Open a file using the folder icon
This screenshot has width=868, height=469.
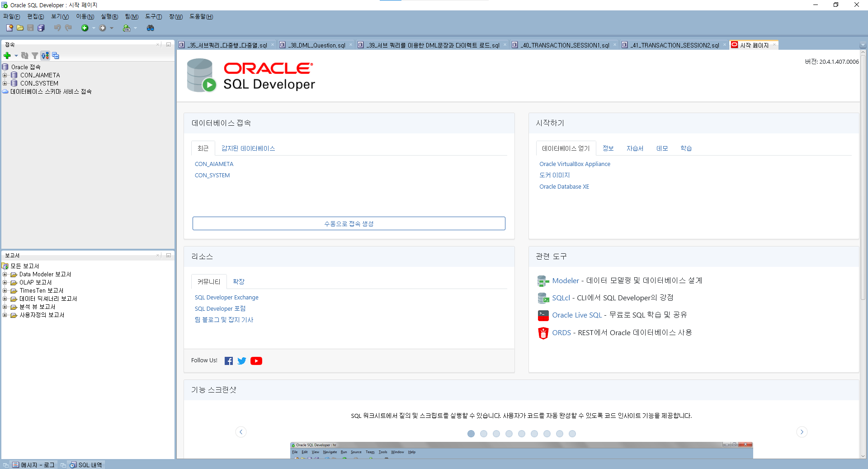(x=20, y=28)
